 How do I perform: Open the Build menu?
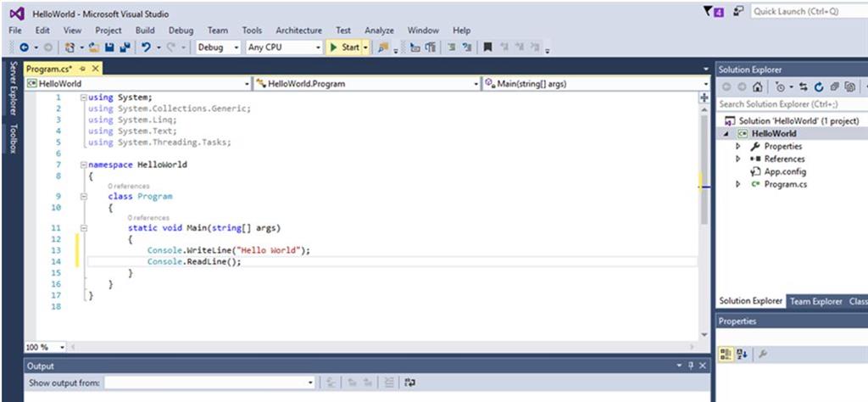(145, 31)
